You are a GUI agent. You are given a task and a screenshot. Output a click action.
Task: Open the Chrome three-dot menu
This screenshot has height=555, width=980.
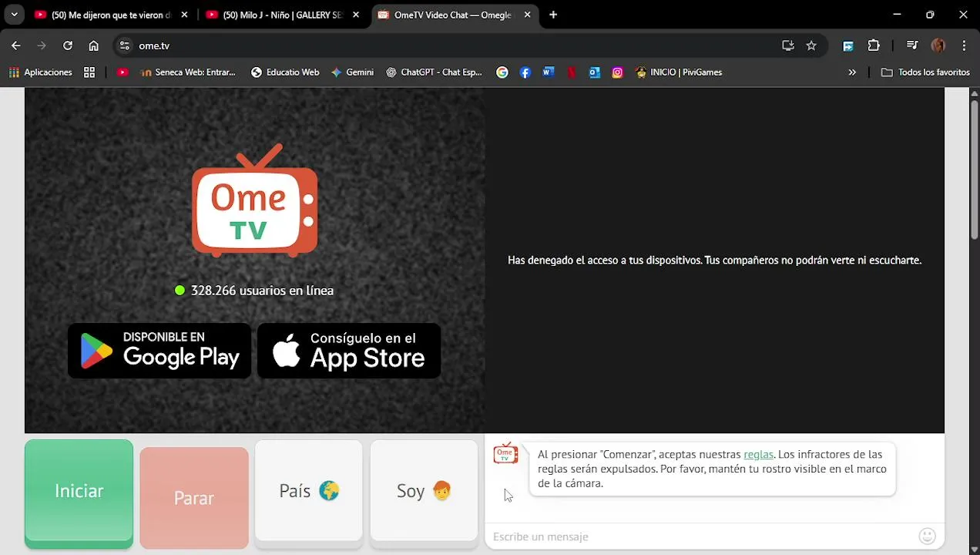coord(964,45)
